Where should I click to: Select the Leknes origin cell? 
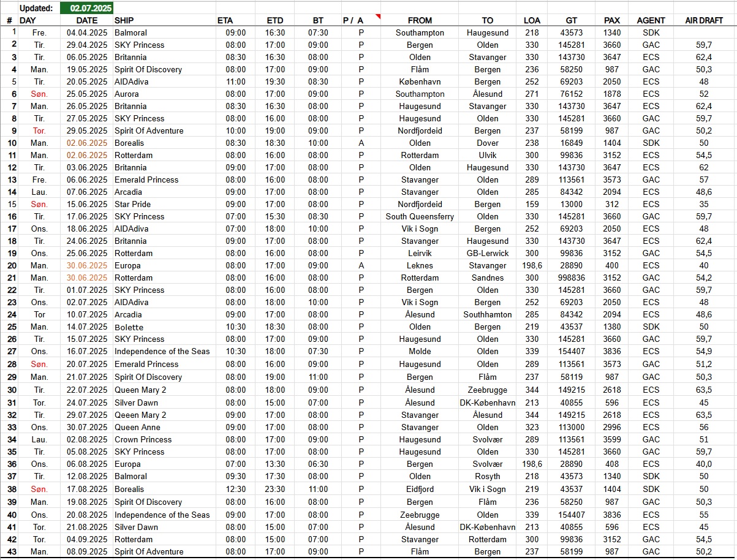(420, 265)
